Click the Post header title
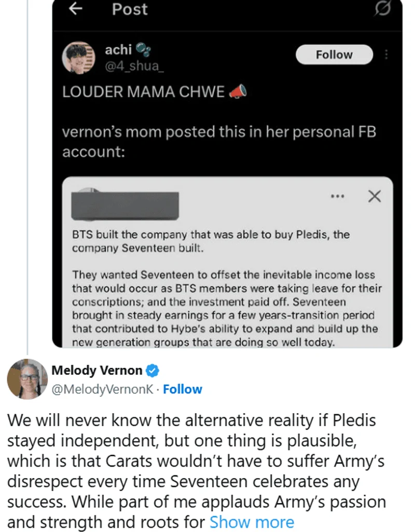 tap(130, 9)
